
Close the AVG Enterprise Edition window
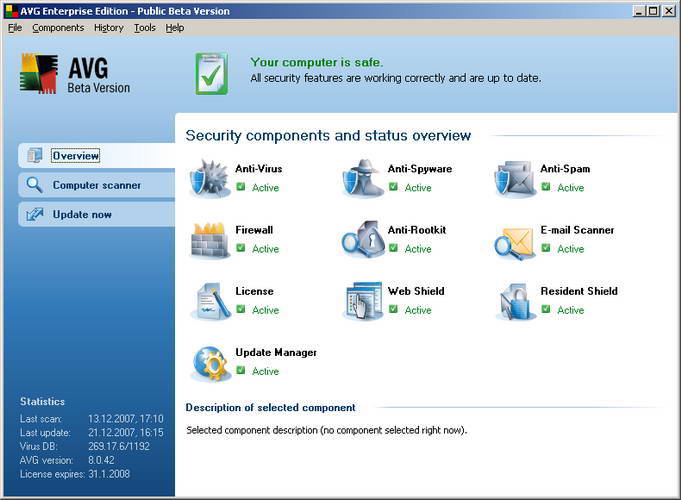click(668, 11)
